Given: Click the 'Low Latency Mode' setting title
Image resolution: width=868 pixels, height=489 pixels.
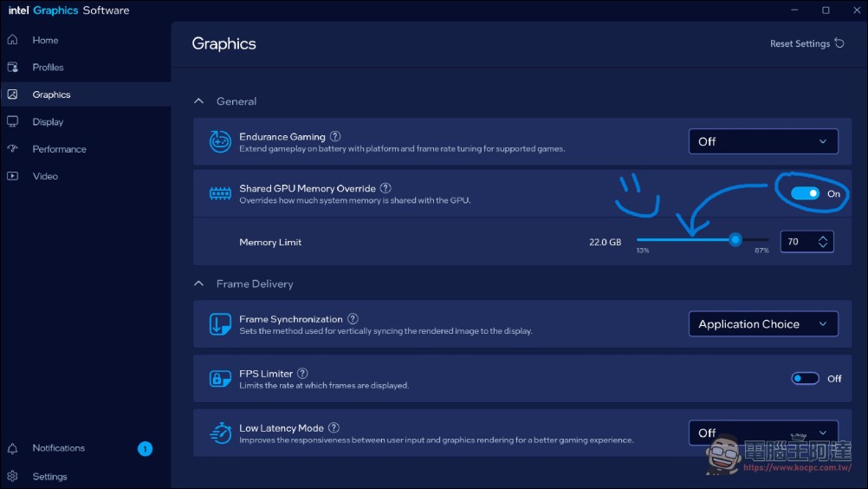Looking at the screenshot, I should 282,428.
